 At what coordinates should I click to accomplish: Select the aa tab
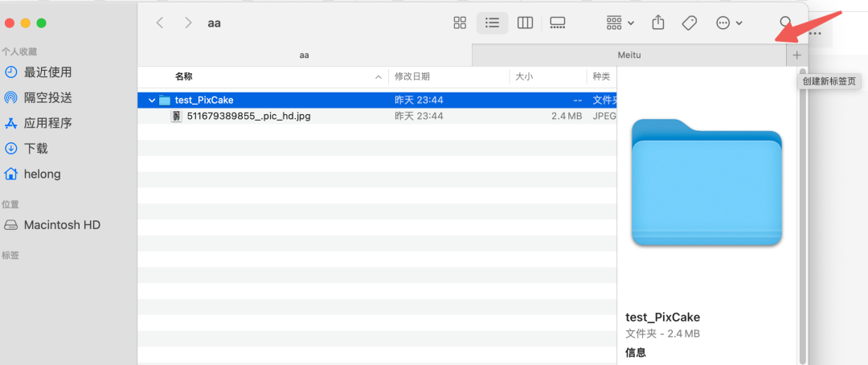(304, 55)
